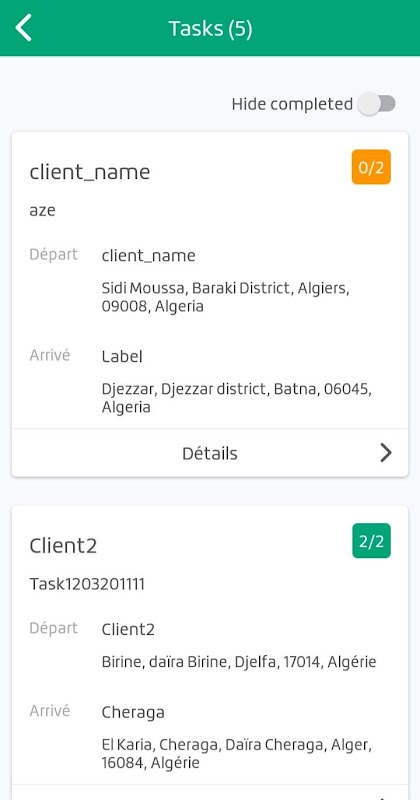Click the Task1203201111 task name
420x800 pixels.
(87, 584)
